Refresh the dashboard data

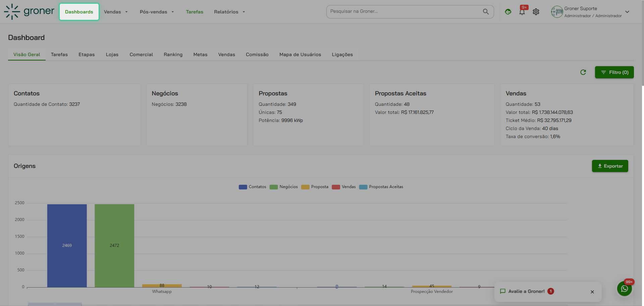(x=583, y=72)
